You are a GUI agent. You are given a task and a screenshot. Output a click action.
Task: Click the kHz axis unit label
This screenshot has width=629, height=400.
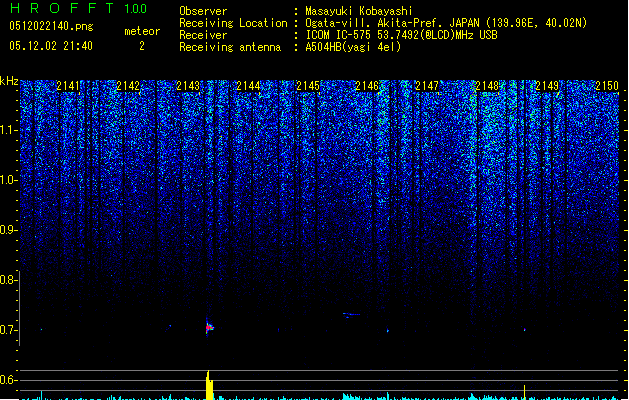tap(9, 81)
